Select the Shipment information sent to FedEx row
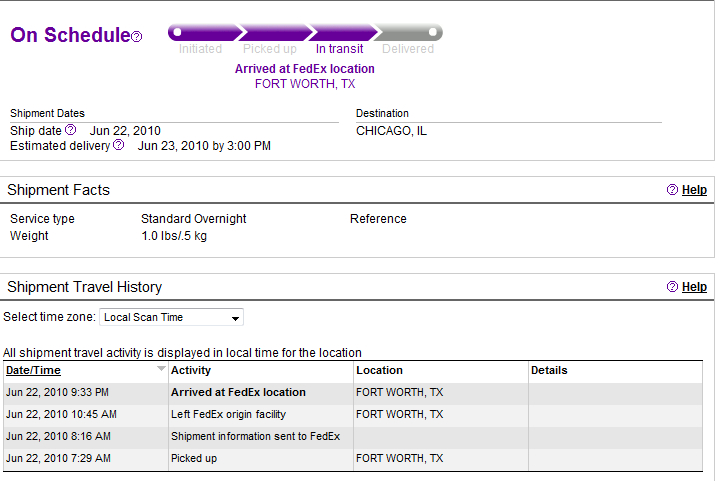726x481 pixels. click(x=353, y=437)
